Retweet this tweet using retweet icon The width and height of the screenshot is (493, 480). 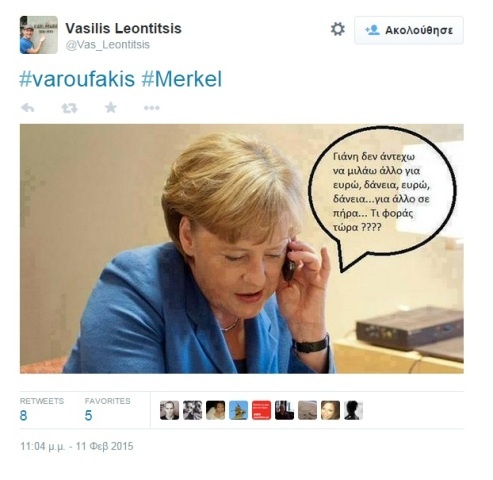pos(69,108)
